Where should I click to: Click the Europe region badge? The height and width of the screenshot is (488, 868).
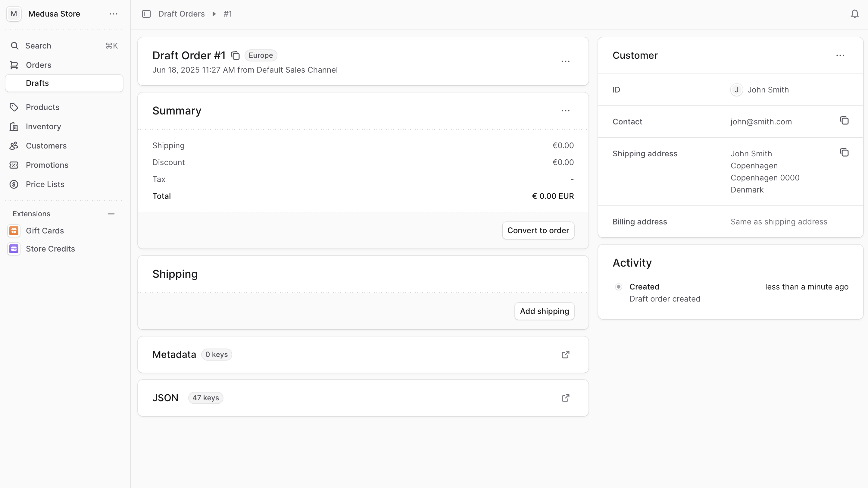[x=261, y=55]
